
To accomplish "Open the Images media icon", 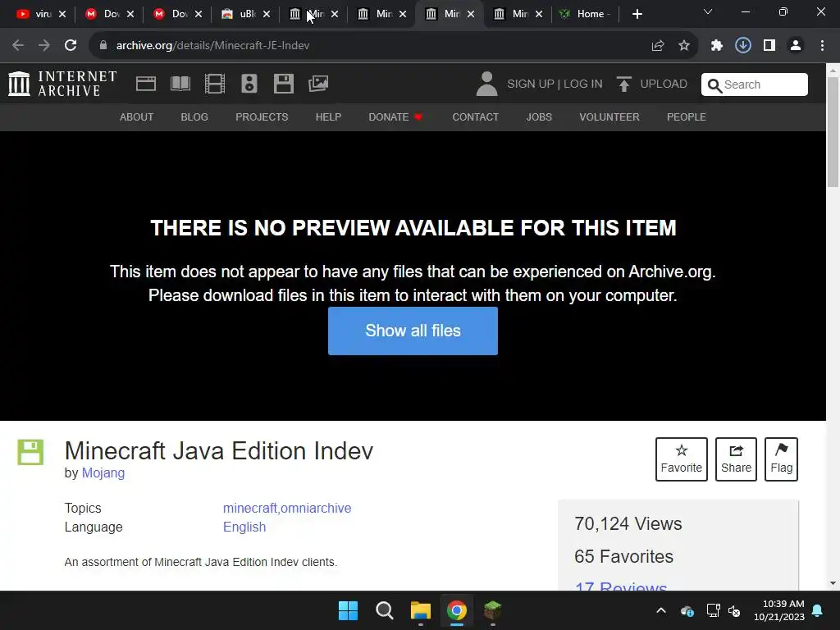I will [318, 84].
